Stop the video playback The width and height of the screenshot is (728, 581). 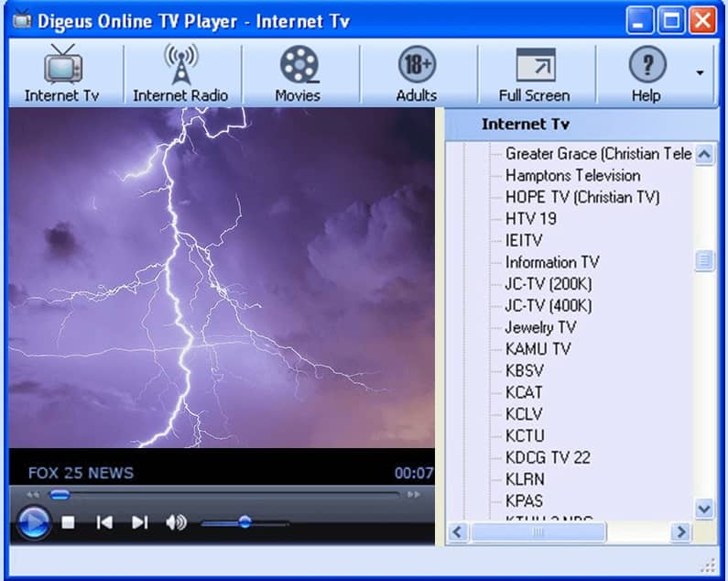(68, 522)
